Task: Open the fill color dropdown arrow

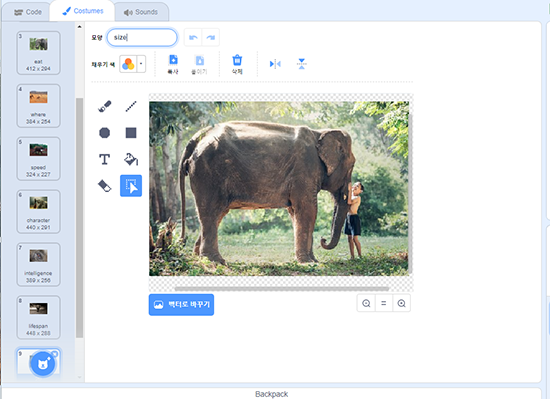Action: tap(141, 64)
